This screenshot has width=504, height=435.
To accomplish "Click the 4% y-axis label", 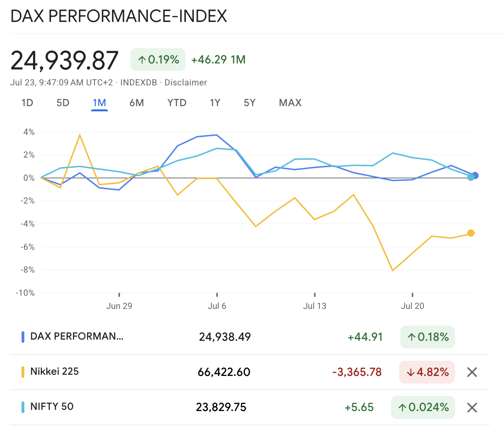I will [29, 132].
